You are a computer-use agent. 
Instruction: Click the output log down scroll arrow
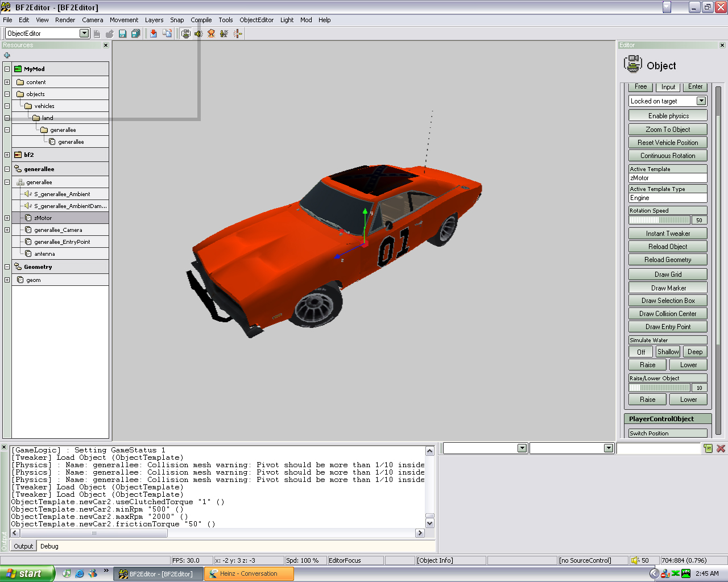(430, 523)
